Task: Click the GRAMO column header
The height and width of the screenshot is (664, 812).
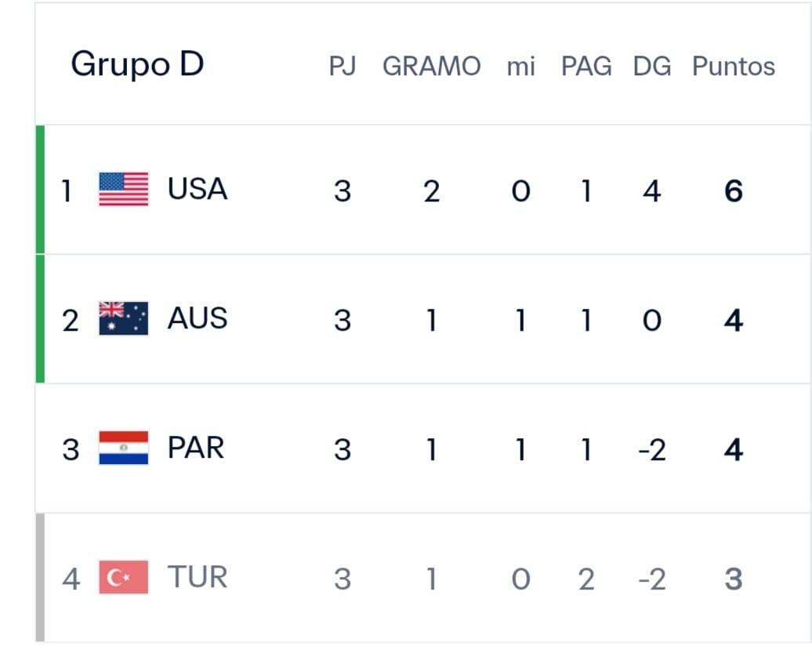Action: point(431,67)
